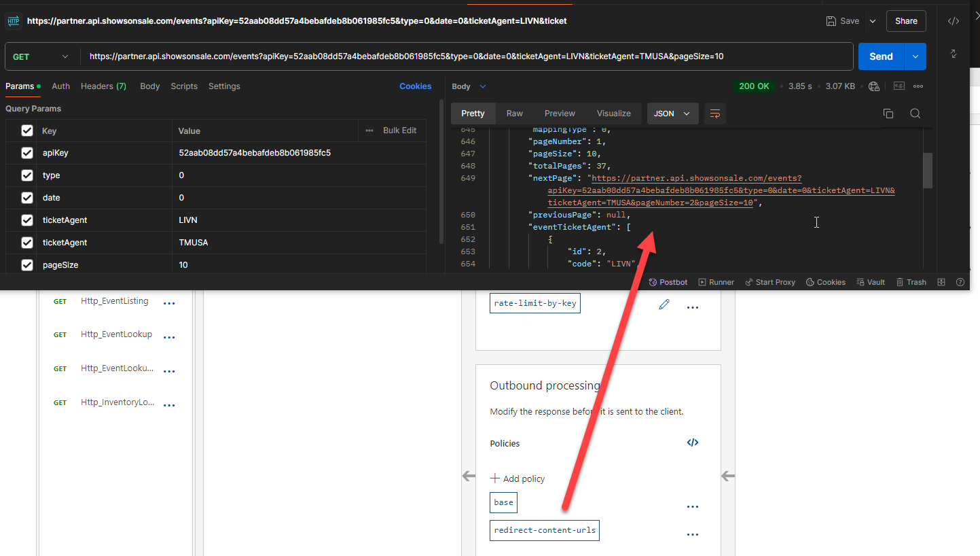980x556 pixels.
Task: Click the 200 OK status badge
Action: pyautogui.click(x=754, y=86)
